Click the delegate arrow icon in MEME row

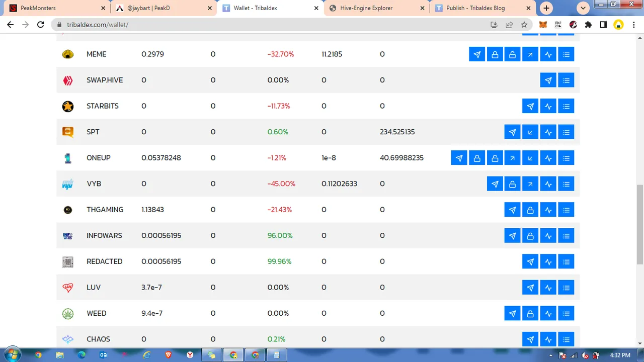[x=530, y=54]
